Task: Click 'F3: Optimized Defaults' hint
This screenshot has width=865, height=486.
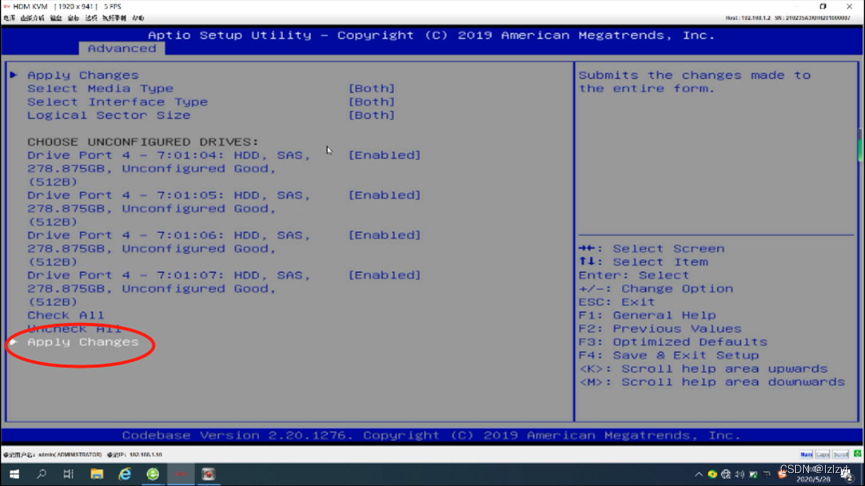Action: 673,342
